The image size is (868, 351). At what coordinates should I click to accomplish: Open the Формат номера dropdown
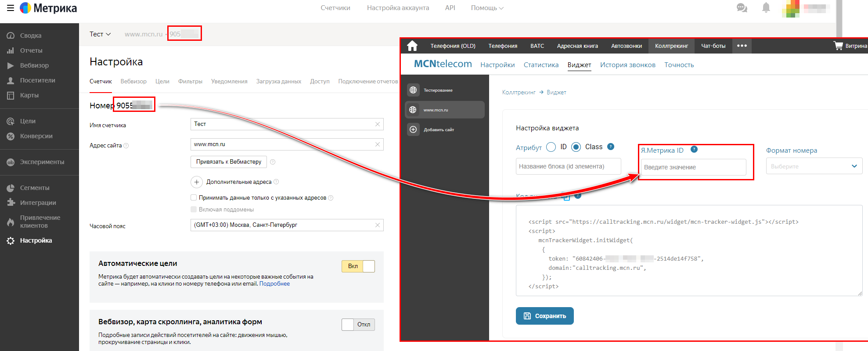[x=814, y=166]
